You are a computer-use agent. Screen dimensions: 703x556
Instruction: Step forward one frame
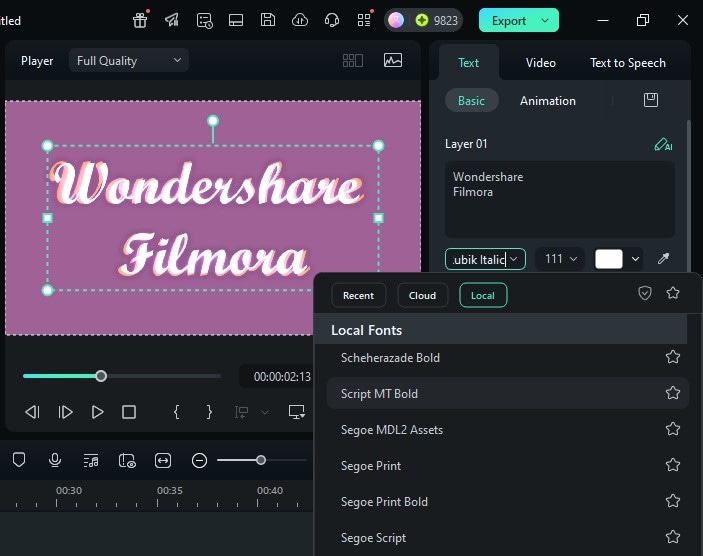point(65,412)
